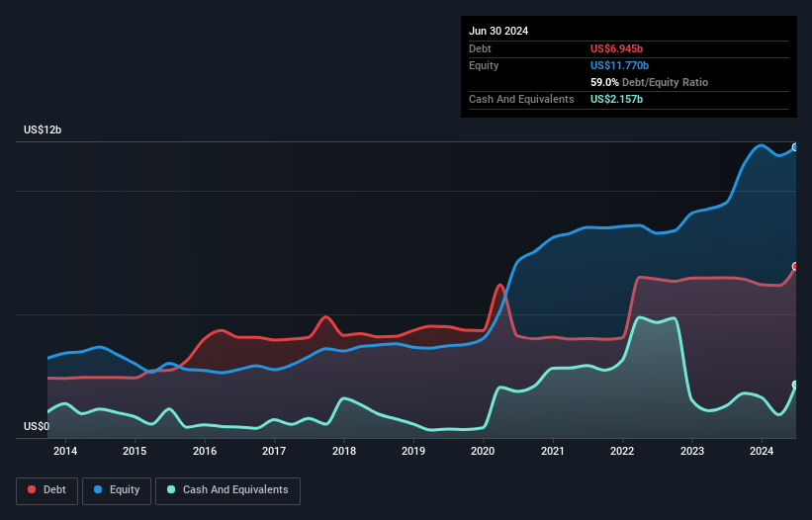812x520 pixels.
Task: Click the 2019 x-axis label
Action: (413, 451)
